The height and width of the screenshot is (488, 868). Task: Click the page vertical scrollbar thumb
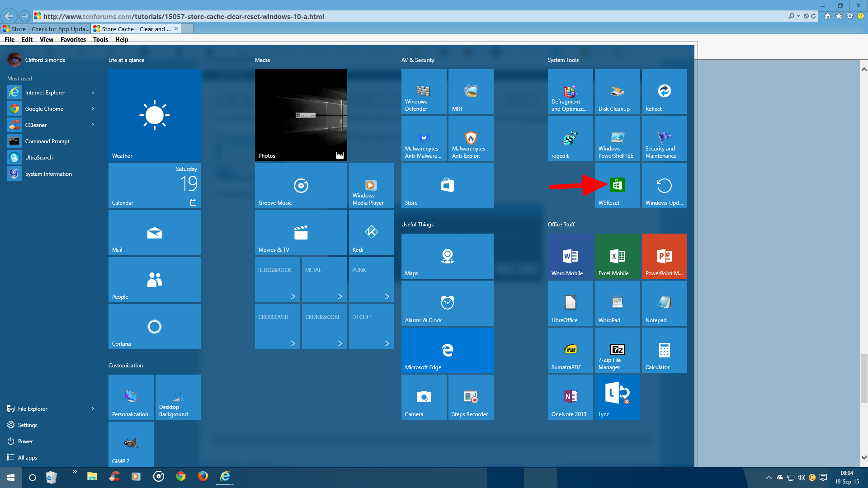click(863, 378)
